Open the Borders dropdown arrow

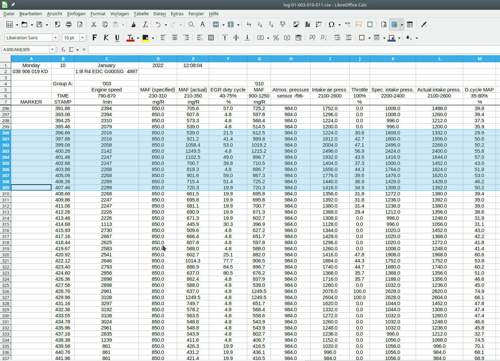[x=369, y=38]
